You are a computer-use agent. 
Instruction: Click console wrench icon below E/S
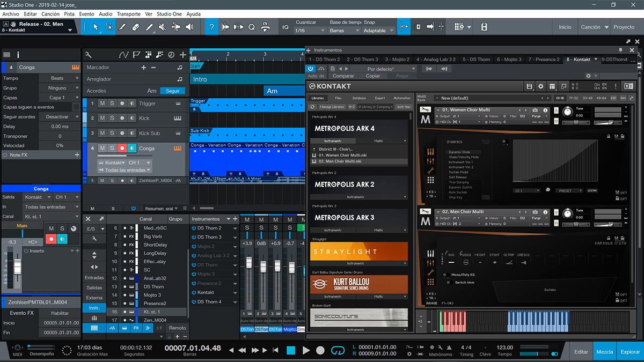pyautogui.click(x=94, y=239)
